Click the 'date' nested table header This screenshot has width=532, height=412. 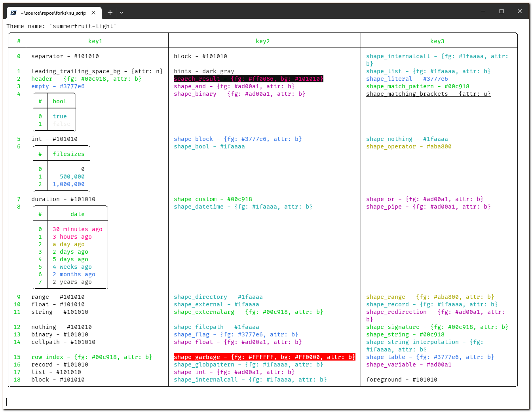tap(78, 214)
